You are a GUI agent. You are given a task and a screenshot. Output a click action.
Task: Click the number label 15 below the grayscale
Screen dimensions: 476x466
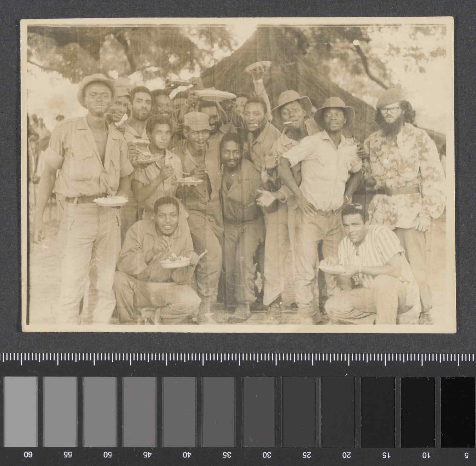point(386,455)
